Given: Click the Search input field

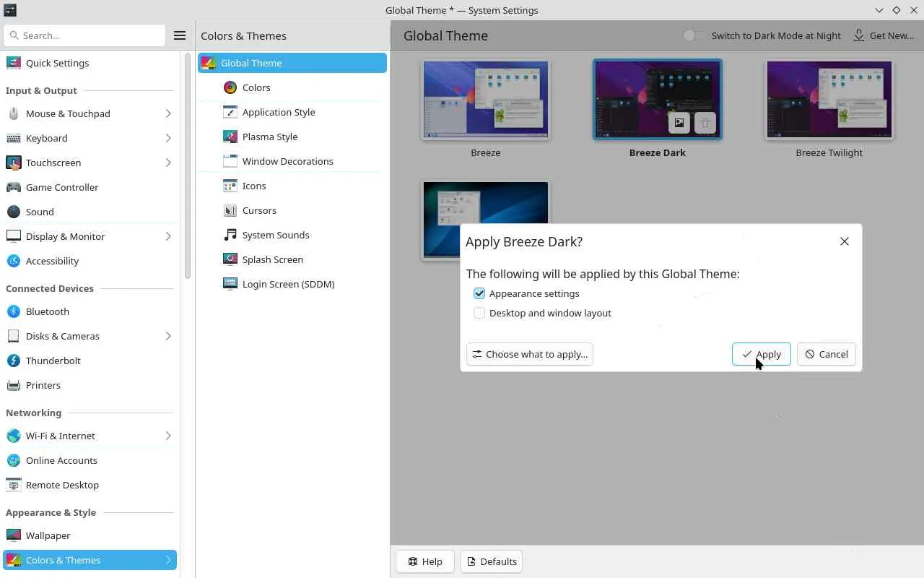Looking at the screenshot, I should (x=84, y=35).
